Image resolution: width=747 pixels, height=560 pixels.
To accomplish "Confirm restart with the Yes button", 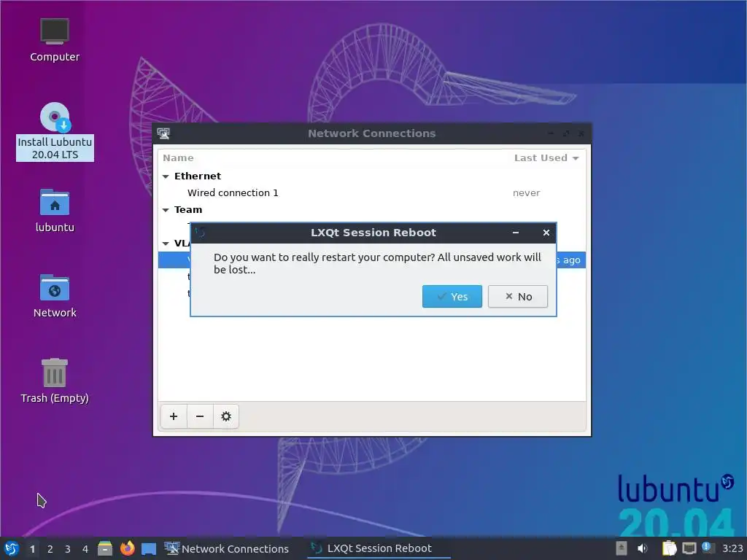I will (x=452, y=296).
